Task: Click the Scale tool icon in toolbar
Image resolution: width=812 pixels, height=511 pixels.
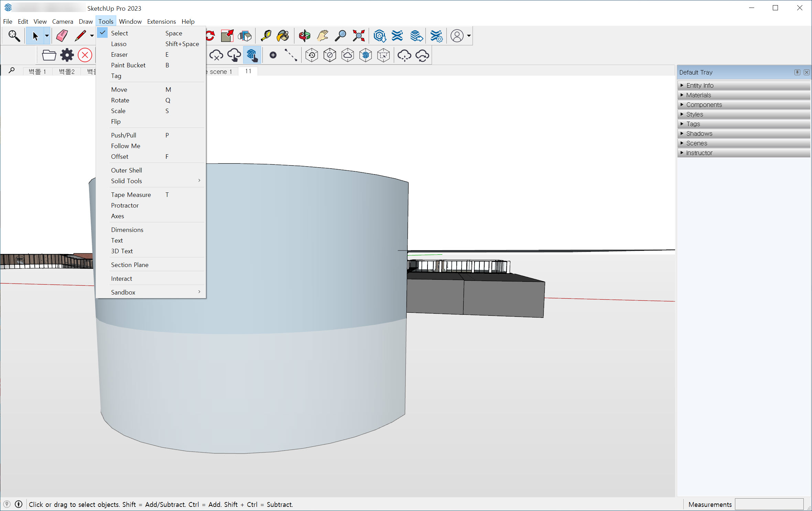Action: [x=227, y=36]
